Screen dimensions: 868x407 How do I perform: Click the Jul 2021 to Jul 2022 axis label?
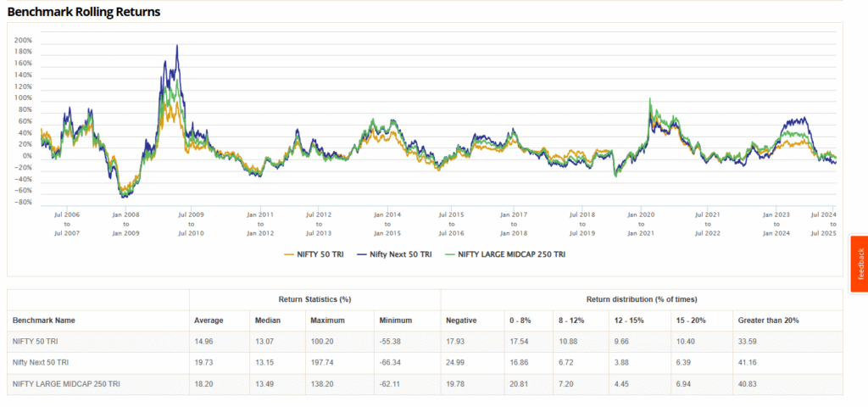click(708, 223)
